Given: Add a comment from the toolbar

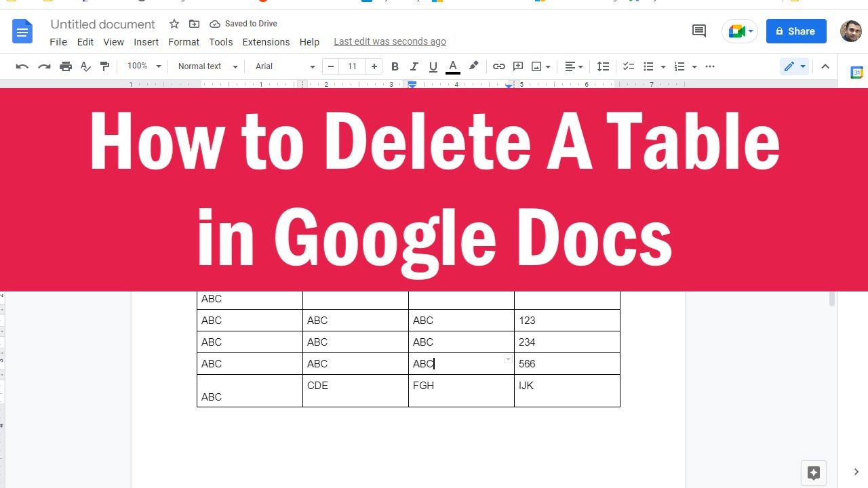Looking at the screenshot, I should click(518, 66).
